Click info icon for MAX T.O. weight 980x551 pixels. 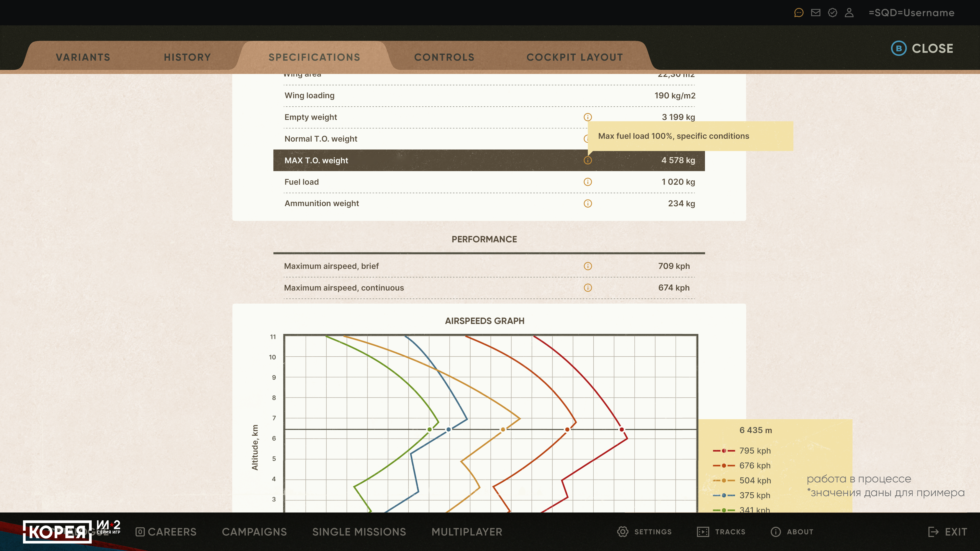pos(588,160)
